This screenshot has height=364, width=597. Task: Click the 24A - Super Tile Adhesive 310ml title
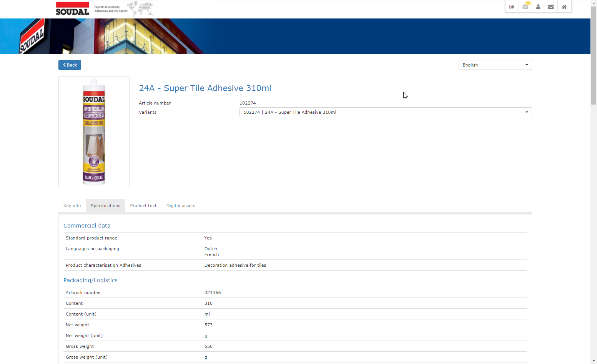pos(205,88)
